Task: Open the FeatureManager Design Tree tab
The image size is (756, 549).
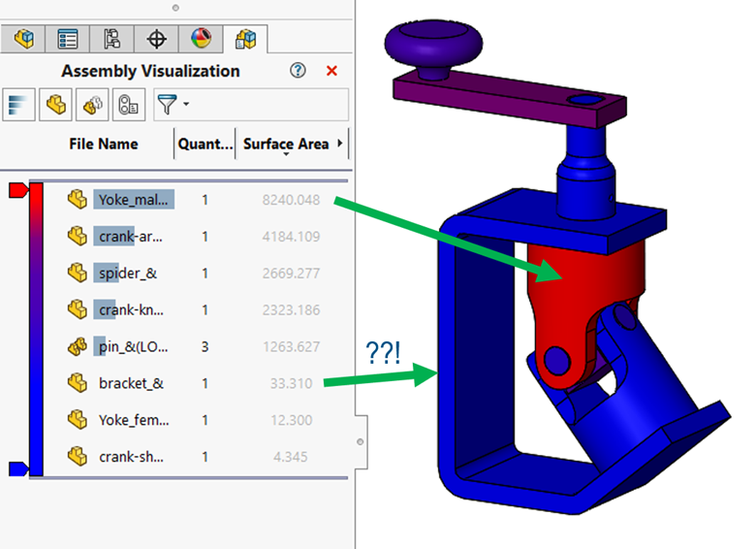Action: coord(23,39)
